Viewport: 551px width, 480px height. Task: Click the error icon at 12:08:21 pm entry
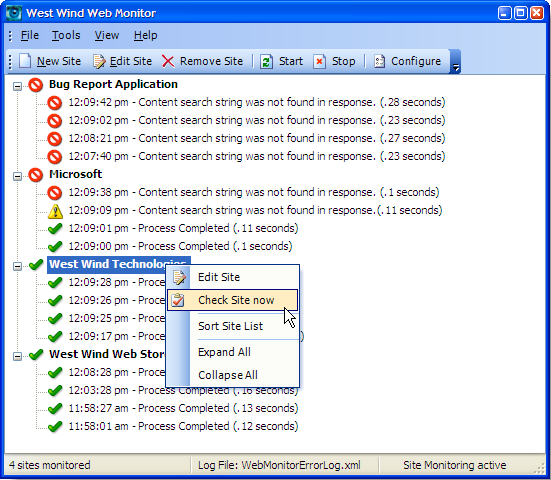coord(55,138)
